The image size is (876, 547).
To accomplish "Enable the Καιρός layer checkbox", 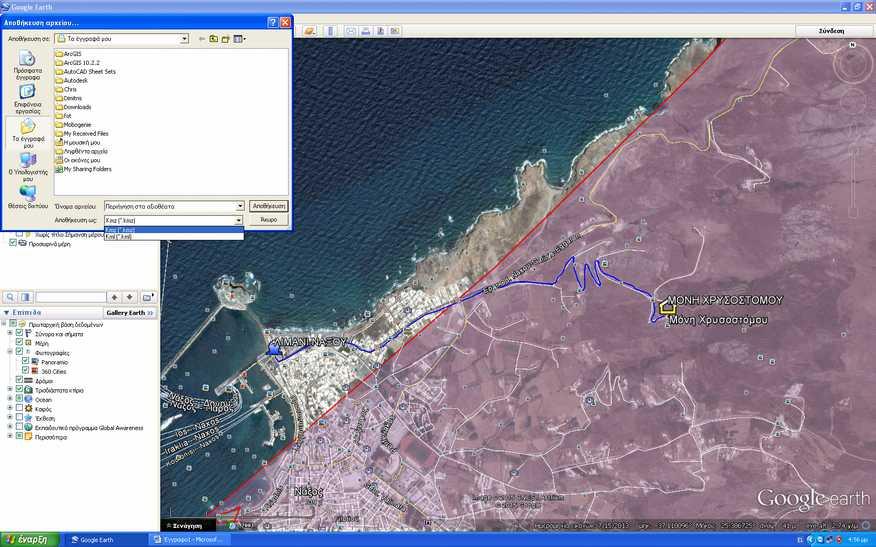I will (x=19, y=408).
